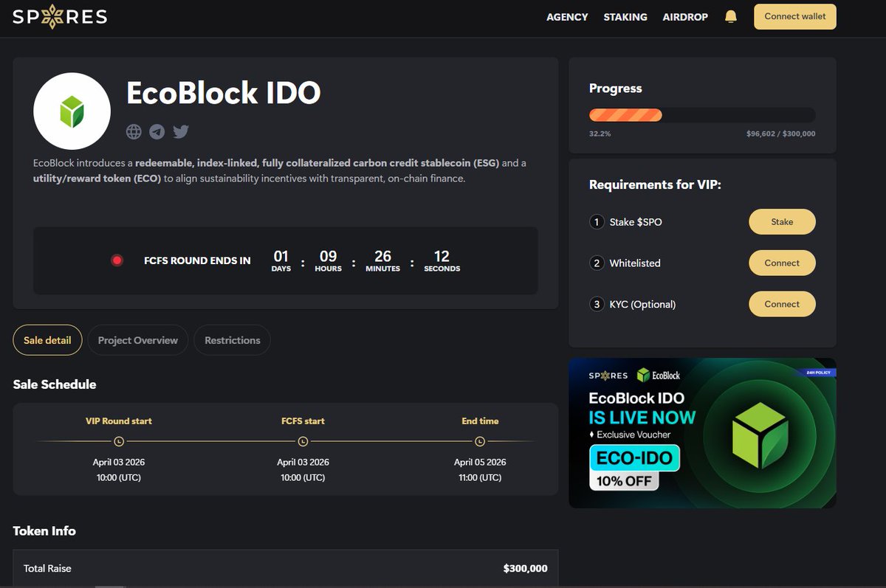Click Connect button for KYC (Optional)
The width and height of the screenshot is (886, 588).
(782, 304)
